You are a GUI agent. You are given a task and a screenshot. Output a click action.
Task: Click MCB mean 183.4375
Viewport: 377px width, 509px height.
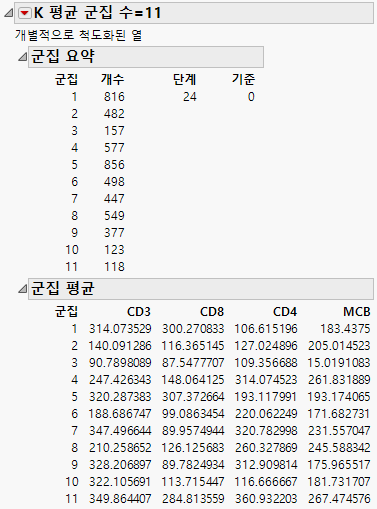click(x=345, y=329)
